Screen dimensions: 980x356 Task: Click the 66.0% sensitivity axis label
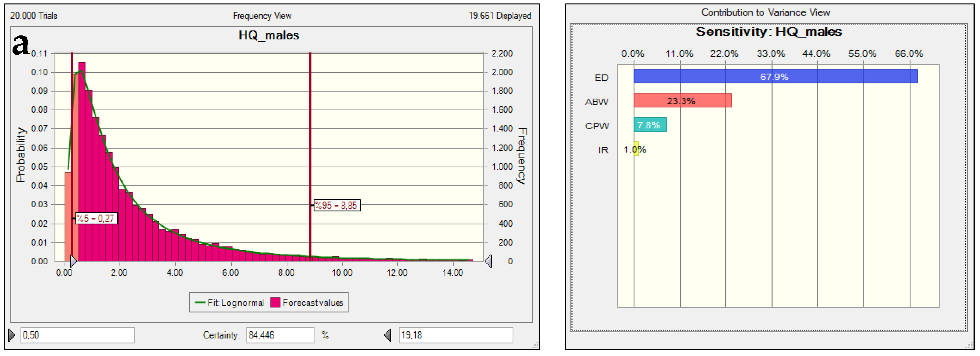point(909,54)
